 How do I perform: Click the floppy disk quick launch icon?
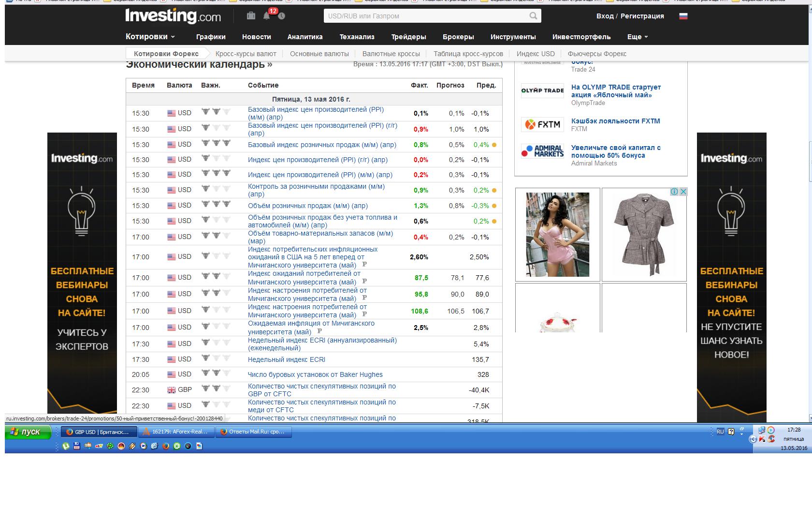coord(77,446)
